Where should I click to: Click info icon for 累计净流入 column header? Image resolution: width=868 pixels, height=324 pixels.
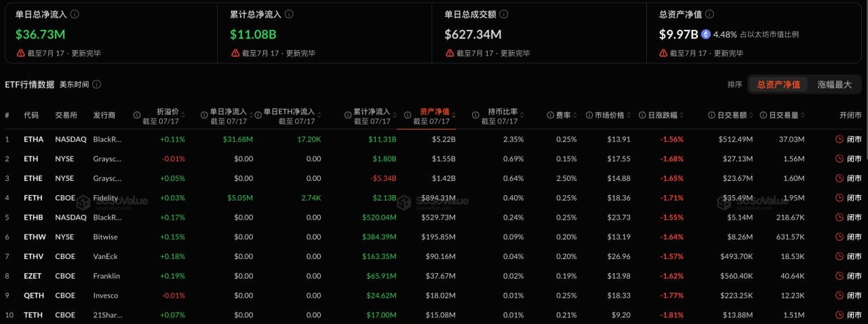tap(347, 115)
